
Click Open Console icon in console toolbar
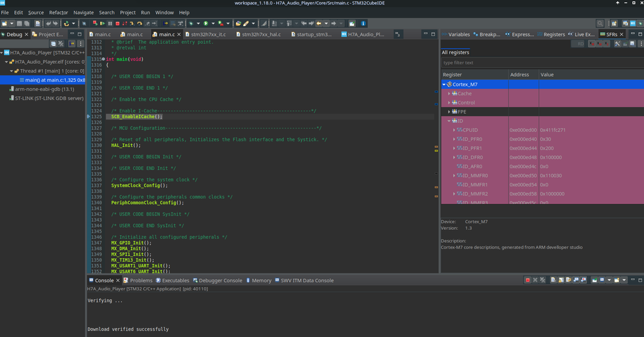click(616, 280)
